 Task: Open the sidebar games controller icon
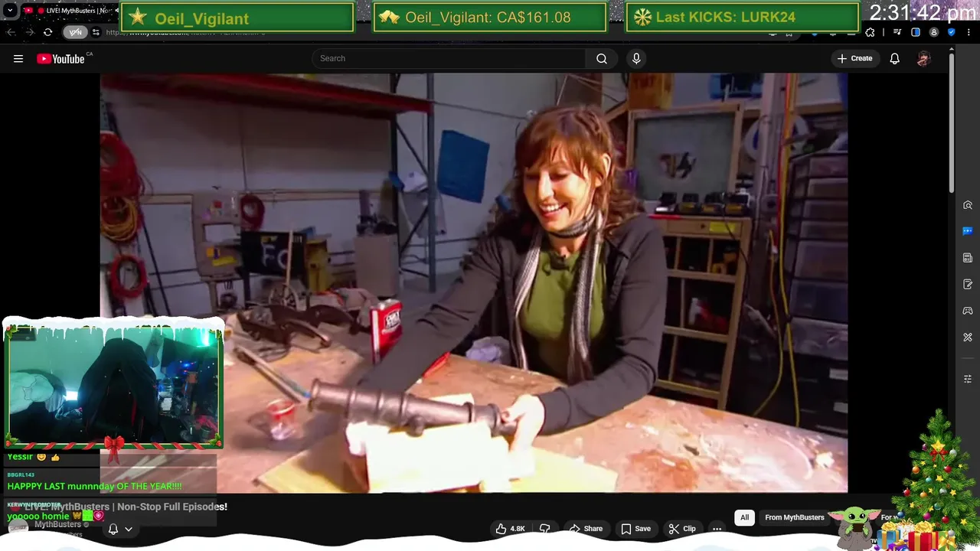tap(968, 311)
